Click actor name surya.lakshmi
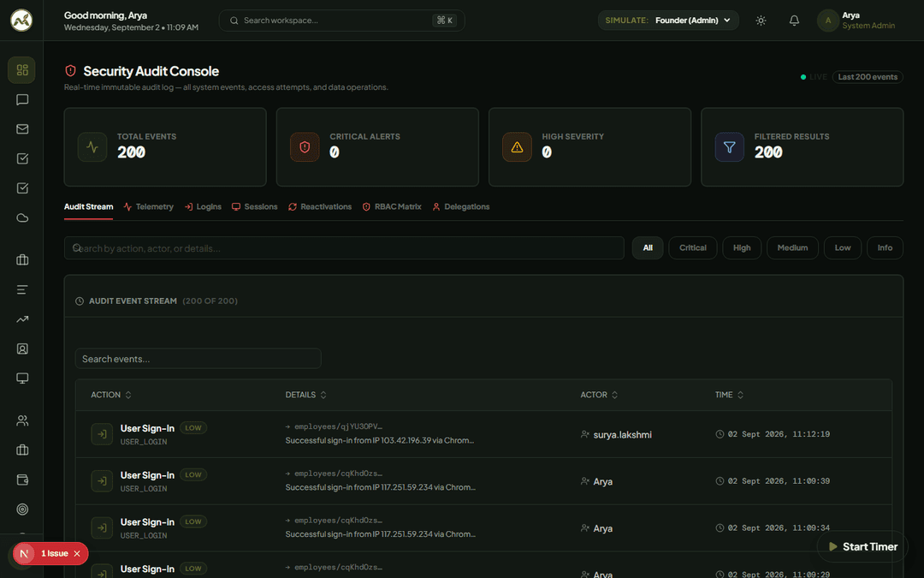This screenshot has height=578, width=924. click(x=622, y=435)
